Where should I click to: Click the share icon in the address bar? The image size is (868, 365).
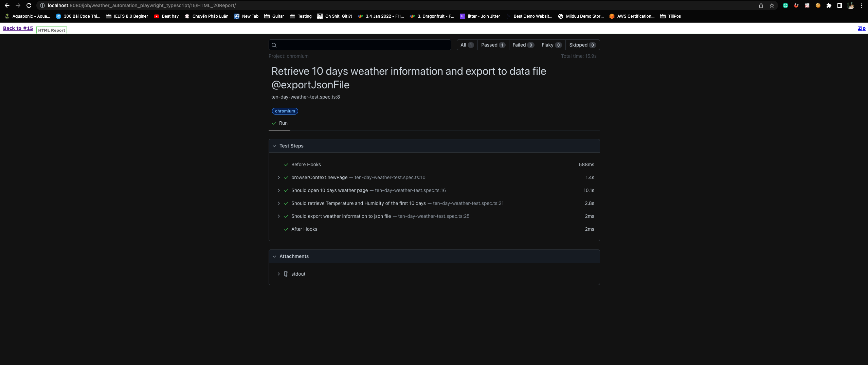point(761,5)
